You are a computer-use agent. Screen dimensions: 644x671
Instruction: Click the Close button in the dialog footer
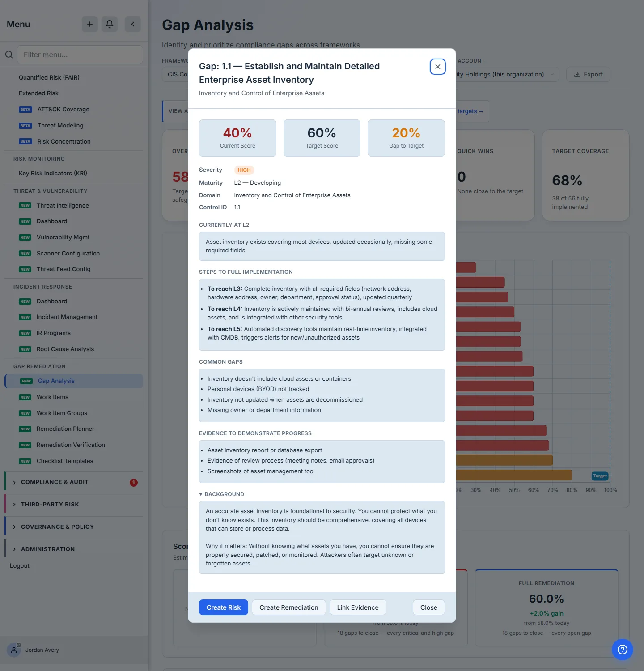(429, 607)
